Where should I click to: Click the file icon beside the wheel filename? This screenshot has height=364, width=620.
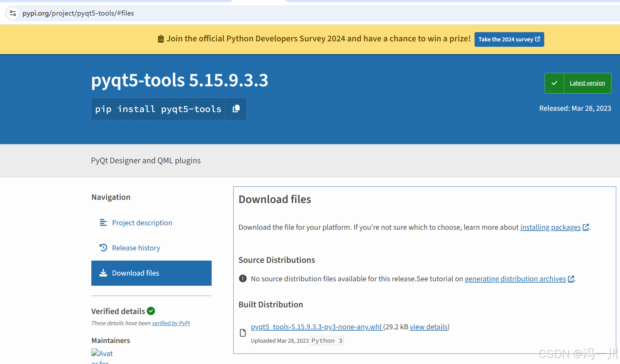coord(243,332)
